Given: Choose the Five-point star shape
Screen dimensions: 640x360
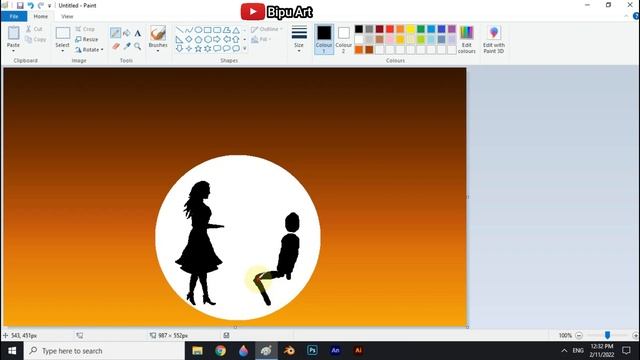Looking at the screenshot, I should (198, 49).
